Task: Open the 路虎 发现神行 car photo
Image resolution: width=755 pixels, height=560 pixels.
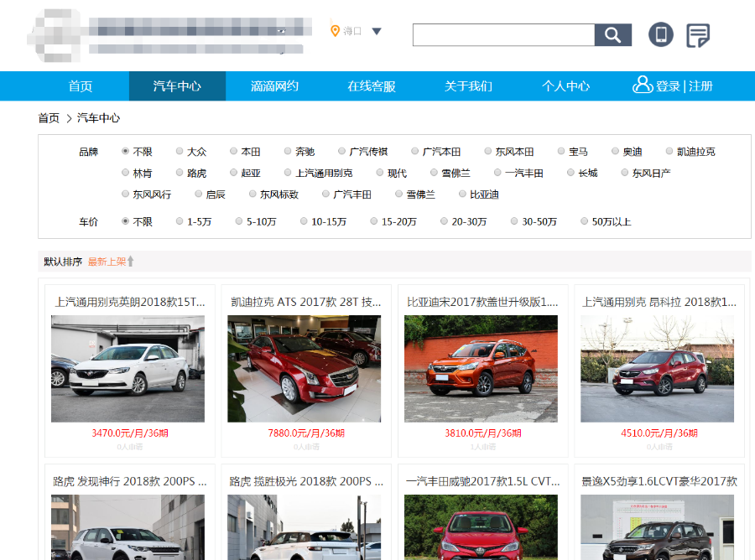Action: click(x=128, y=527)
